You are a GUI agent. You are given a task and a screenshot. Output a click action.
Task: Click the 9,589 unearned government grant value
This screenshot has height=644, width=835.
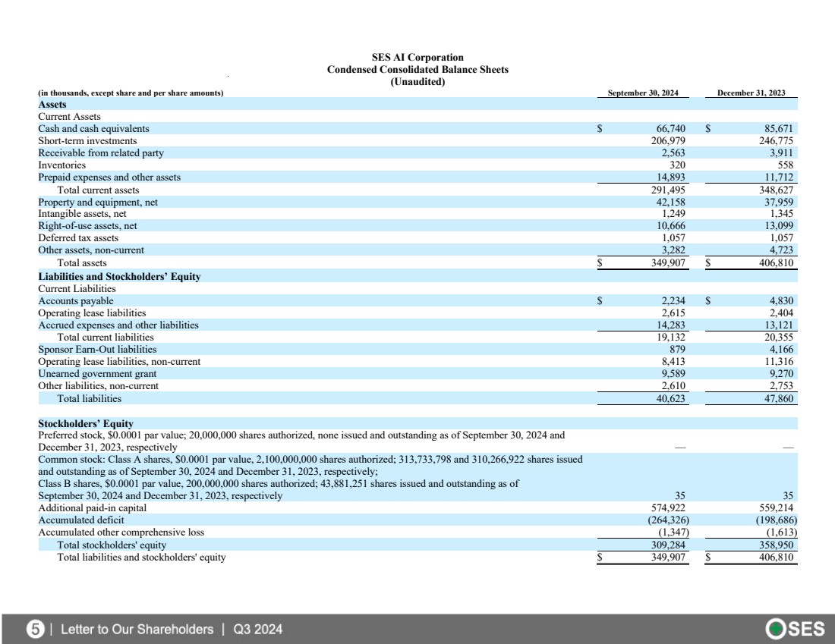[673, 374]
